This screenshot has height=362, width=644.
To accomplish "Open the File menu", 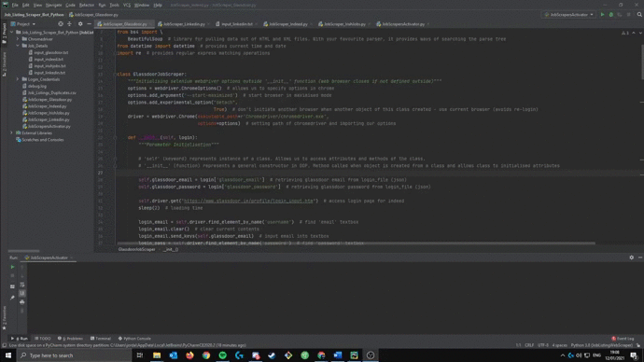I will tap(15, 5).
